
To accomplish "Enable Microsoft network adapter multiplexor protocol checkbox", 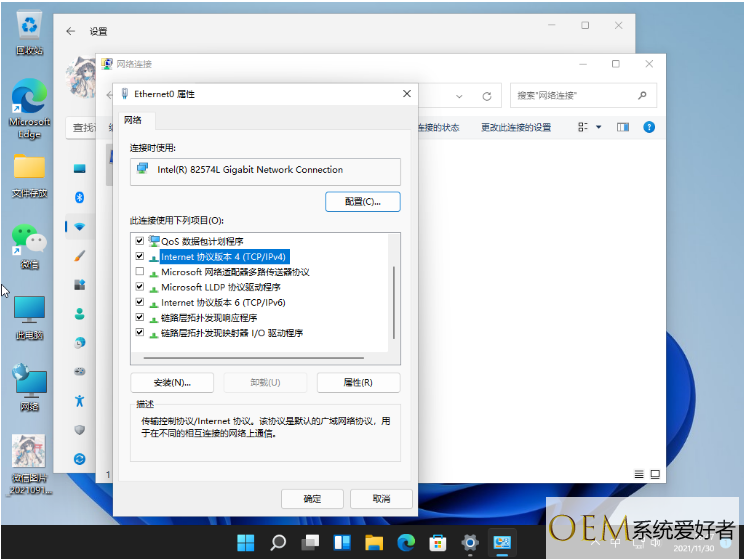I will coord(139,272).
